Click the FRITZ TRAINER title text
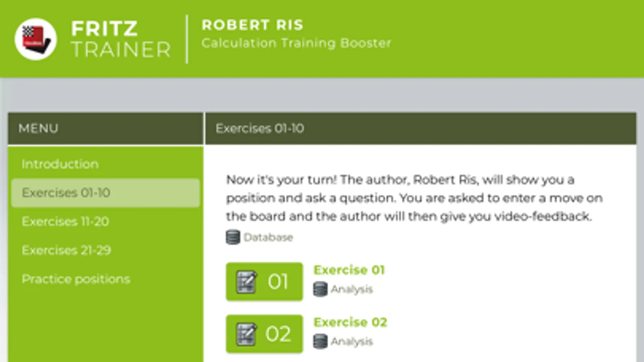The width and height of the screenshot is (644, 362). tap(121, 39)
